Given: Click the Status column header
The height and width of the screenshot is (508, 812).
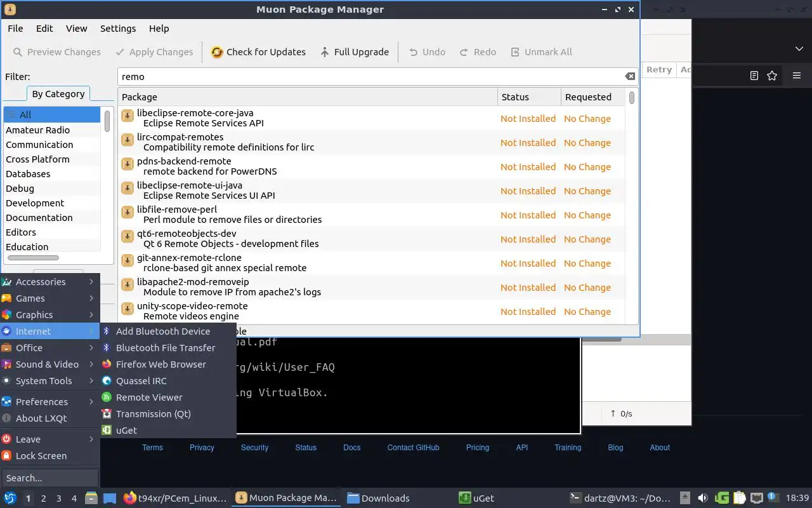Looking at the screenshot, I should coord(529,97).
